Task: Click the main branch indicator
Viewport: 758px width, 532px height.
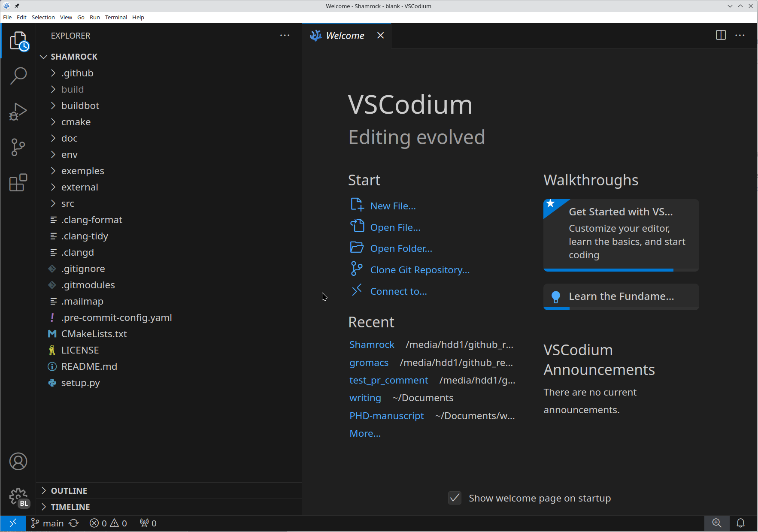Action: coord(47,523)
